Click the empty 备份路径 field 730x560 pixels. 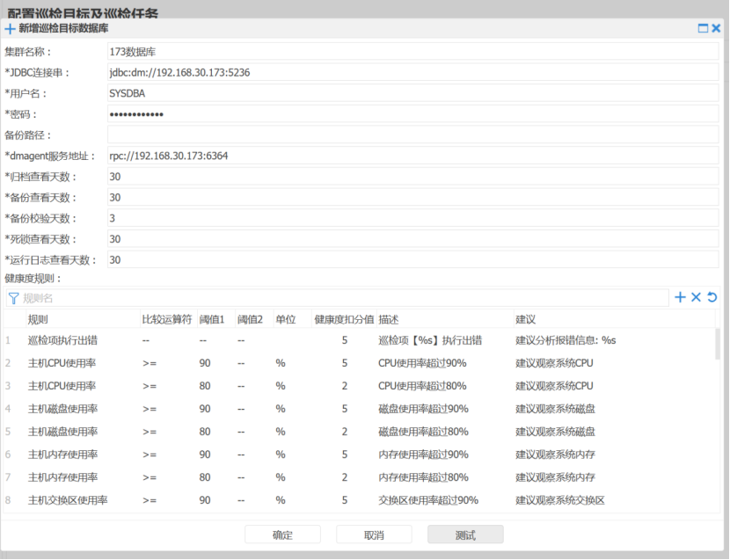(x=413, y=135)
